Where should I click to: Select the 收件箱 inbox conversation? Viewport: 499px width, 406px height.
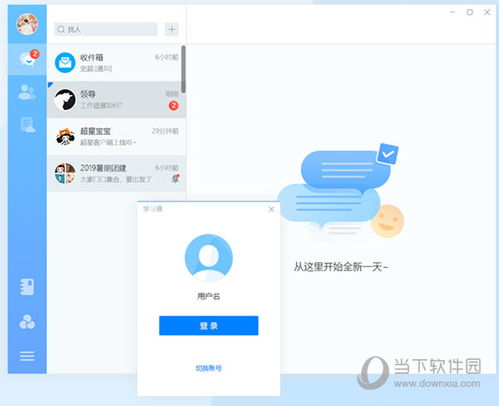(116, 63)
